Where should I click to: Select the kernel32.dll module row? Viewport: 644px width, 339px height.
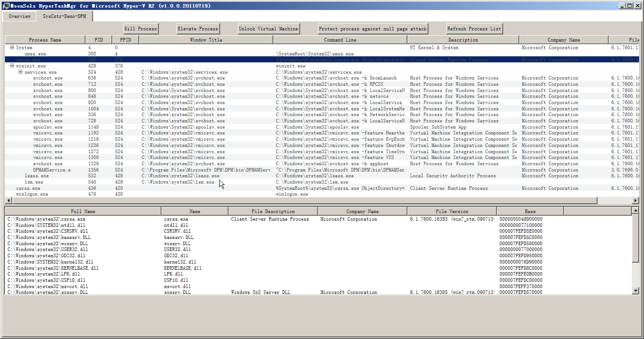pos(318,262)
